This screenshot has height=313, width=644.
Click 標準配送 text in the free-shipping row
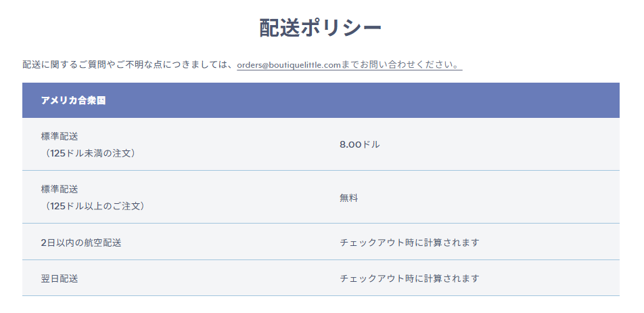point(60,189)
